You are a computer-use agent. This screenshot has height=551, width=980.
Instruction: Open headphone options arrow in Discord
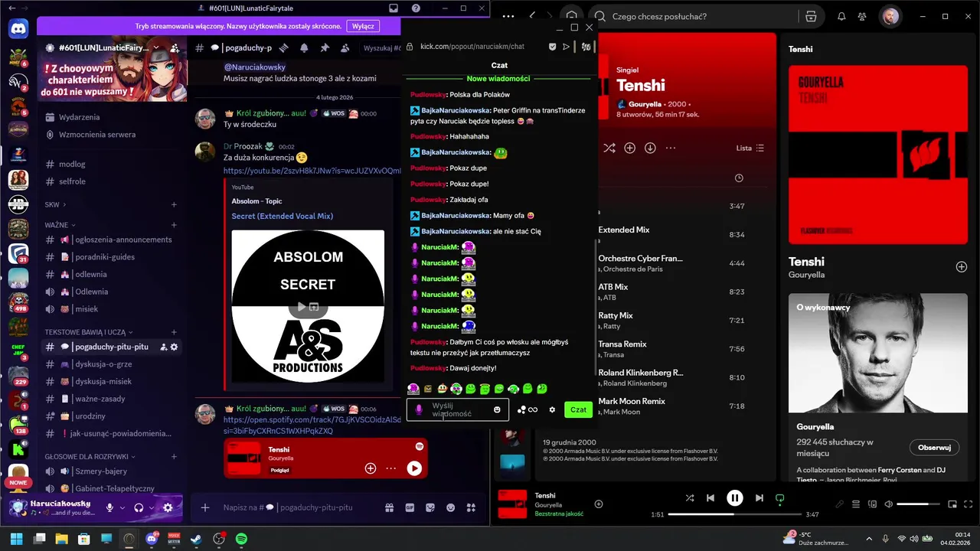pyautogui.click(x=152, y=507)
